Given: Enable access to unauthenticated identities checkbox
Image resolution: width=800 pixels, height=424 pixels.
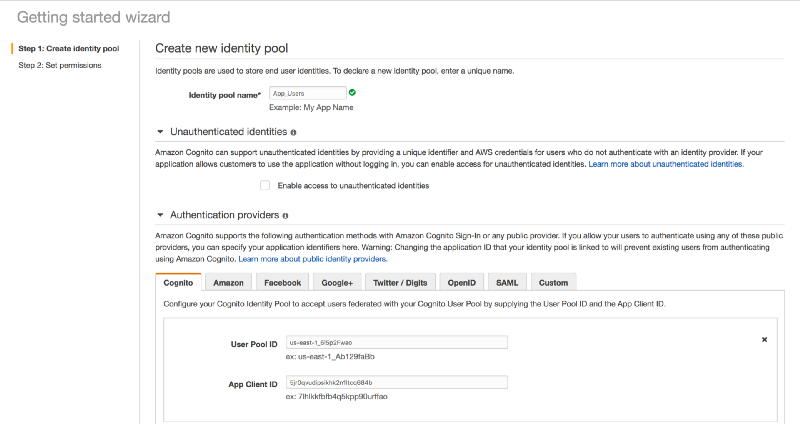Looking at the screenshot, I should point(265,185).
